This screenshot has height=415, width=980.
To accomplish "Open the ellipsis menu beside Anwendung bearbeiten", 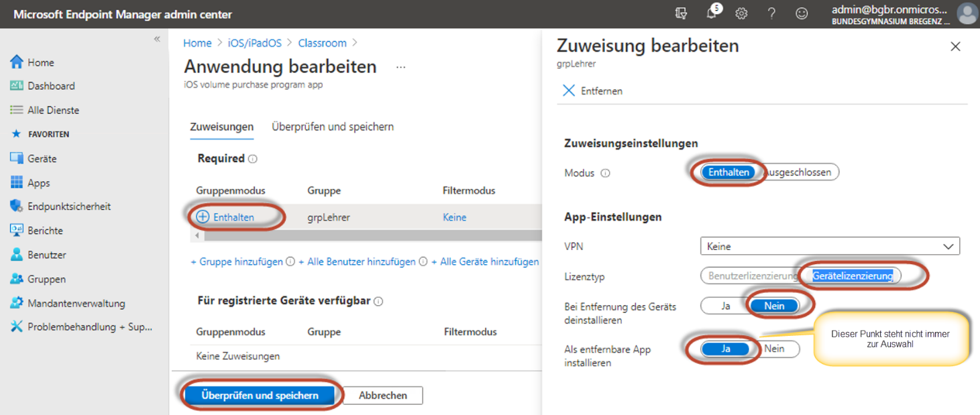I will click(x=400, y=68).
